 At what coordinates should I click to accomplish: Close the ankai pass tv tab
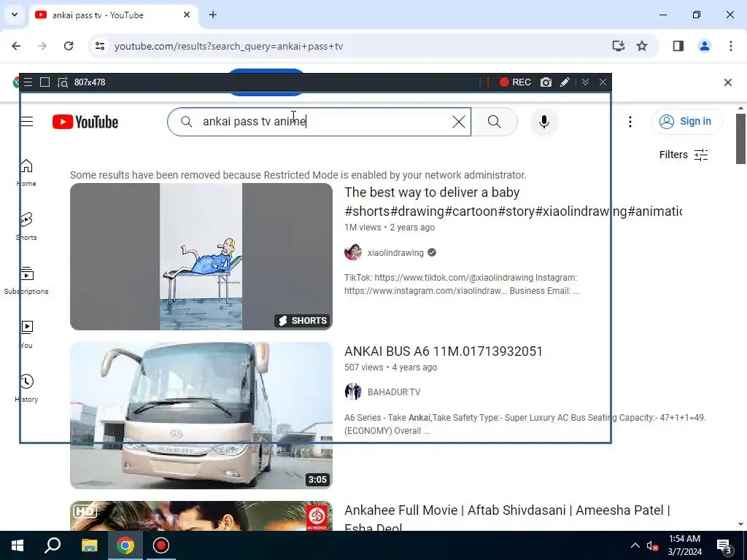point(187,15)
